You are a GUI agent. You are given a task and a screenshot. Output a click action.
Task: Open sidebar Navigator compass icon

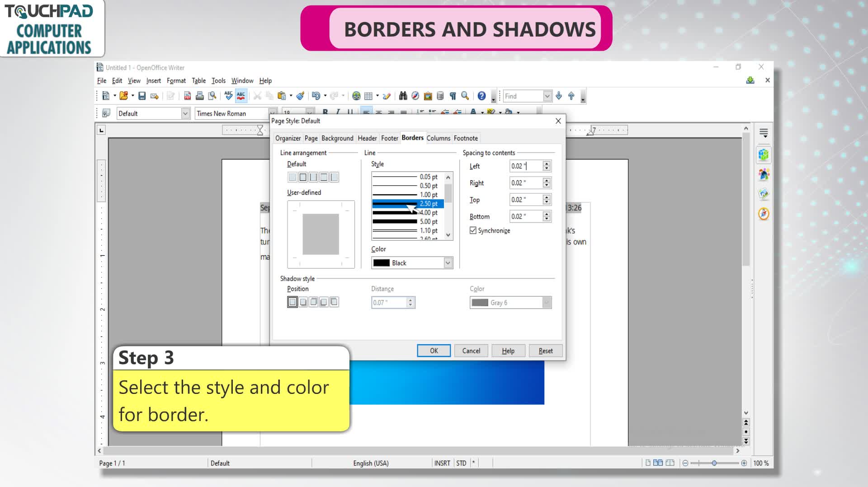pyautogui.click(x=764, y=214)
